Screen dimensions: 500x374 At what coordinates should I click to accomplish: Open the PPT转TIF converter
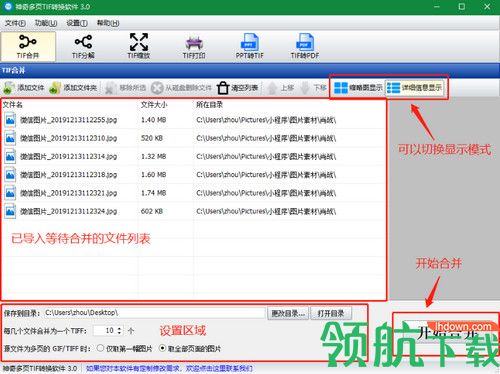[x=249, y=47]
